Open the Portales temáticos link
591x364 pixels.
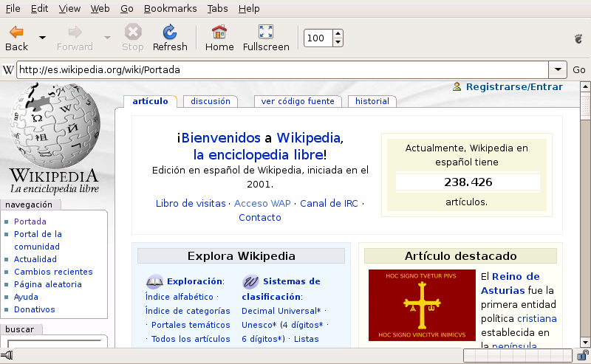tap(191, 325)
